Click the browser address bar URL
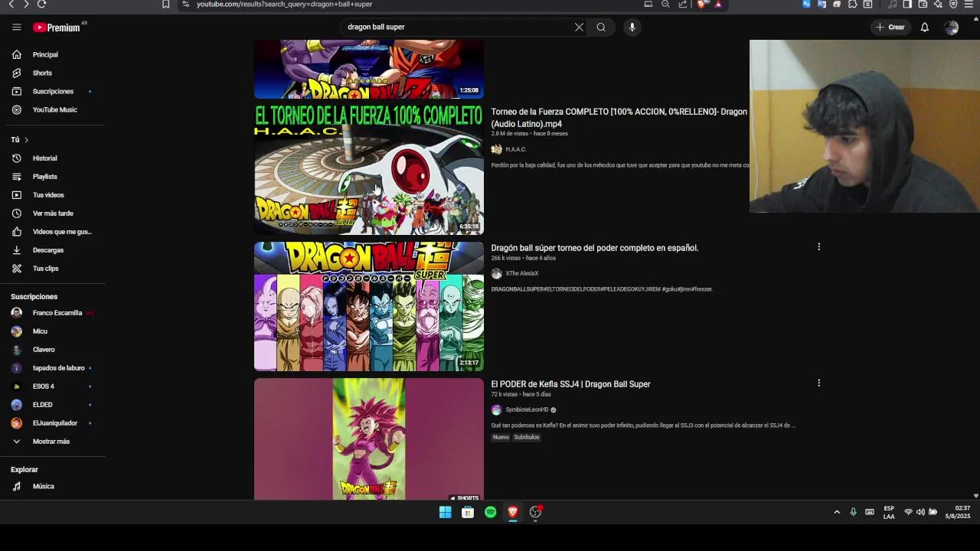The height and width of the screenshot is (551, 980). (284, 4)
